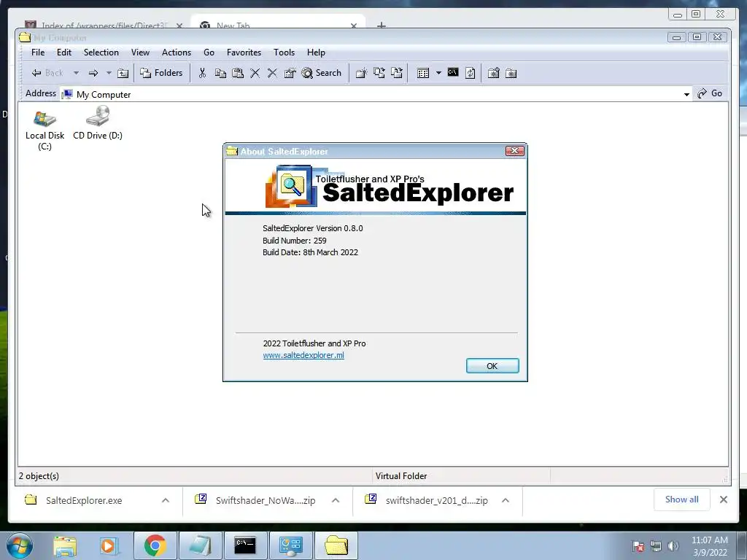
Task: Click the '2 object(s)' status bar text
Action: pos(39,475)
